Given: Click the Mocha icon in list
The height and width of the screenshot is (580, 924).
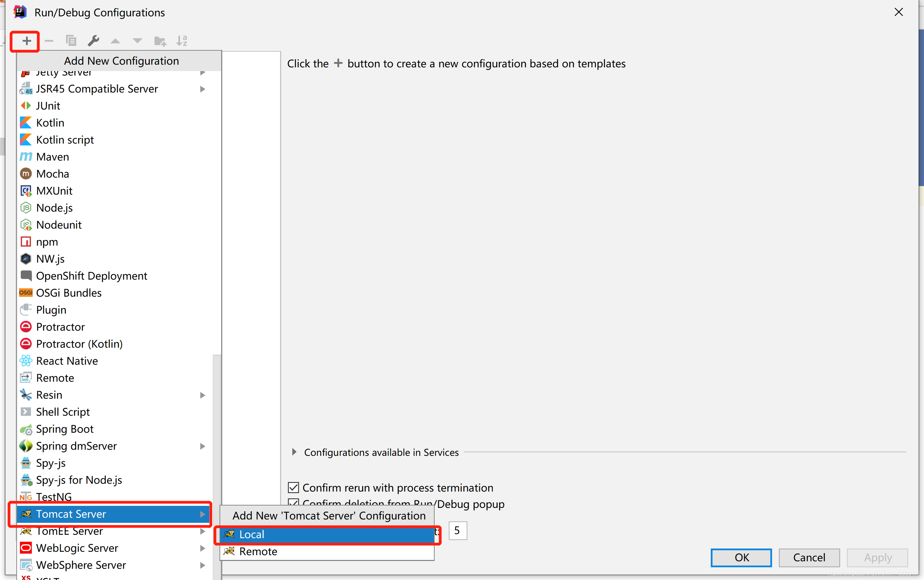Looking at the screenshot, I should [26, 174].
